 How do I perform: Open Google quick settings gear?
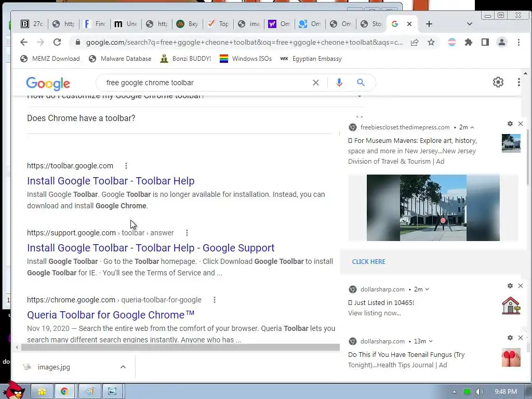(498, 82)
